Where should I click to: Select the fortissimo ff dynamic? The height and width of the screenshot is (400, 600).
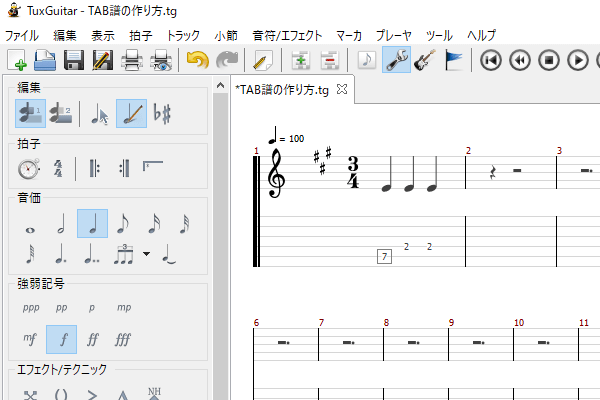(92, 339)
